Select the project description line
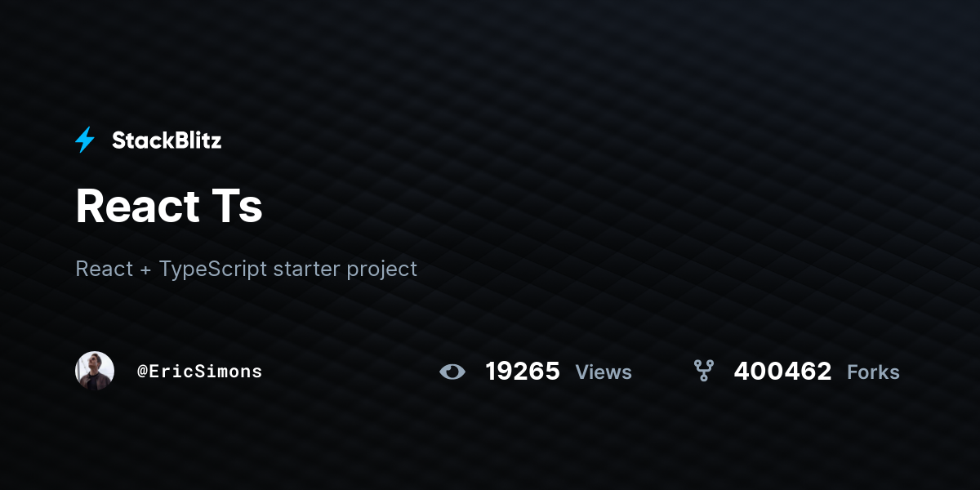The height and width of the screenshot is (490, 980). point(246,269)
